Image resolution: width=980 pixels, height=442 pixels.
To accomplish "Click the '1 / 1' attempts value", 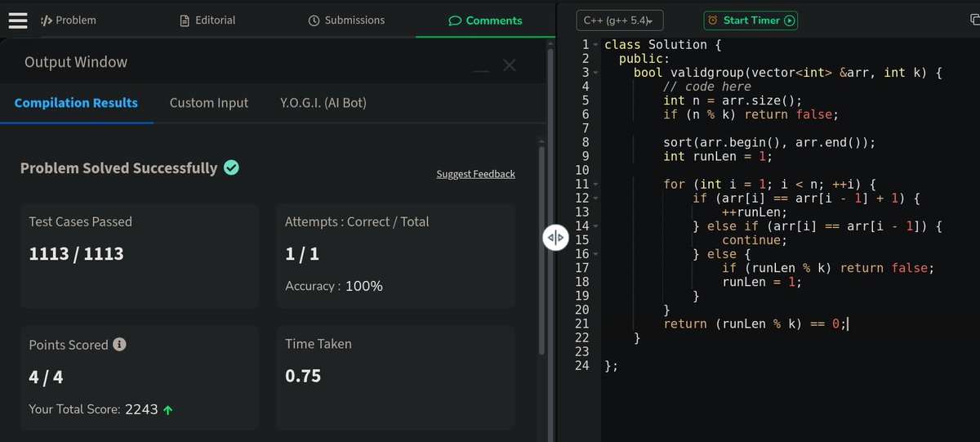I will pos(302,254).
